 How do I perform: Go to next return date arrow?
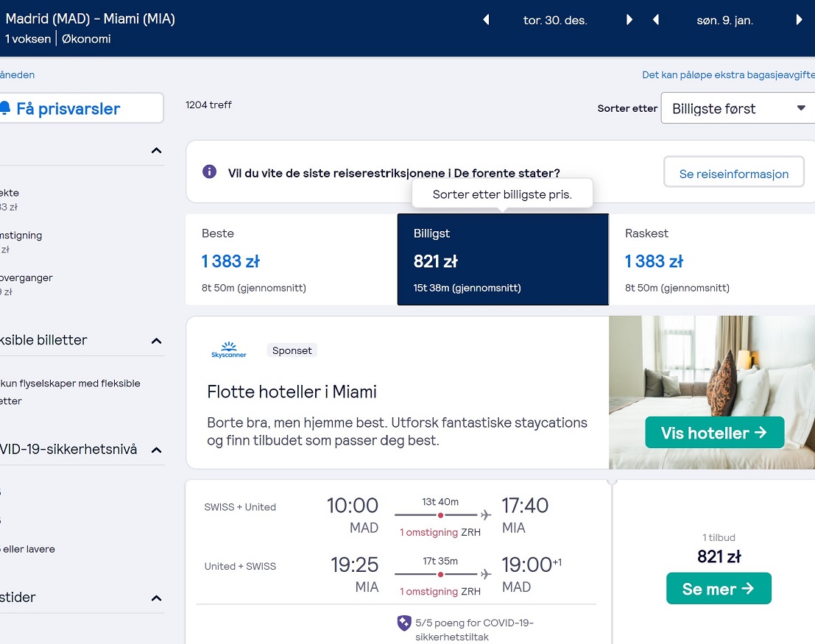799,20
